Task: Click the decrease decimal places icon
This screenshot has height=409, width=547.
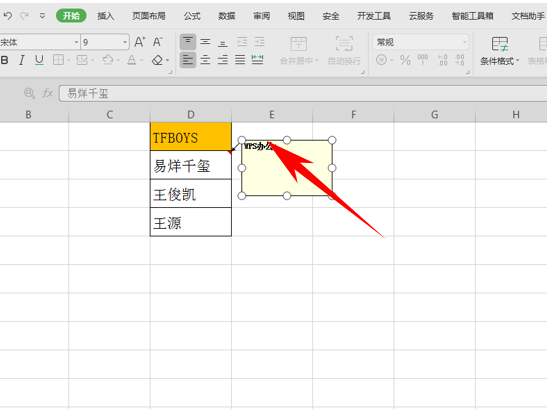Action: 459,60
